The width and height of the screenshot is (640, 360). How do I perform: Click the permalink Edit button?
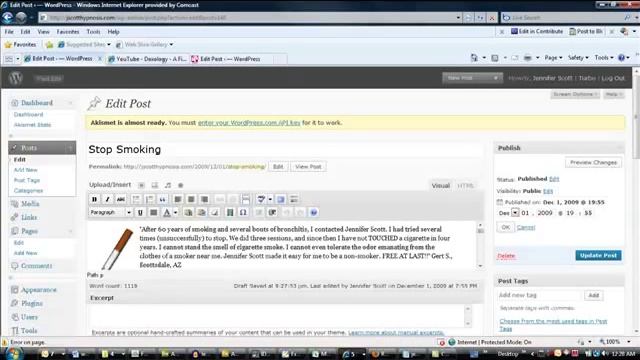point(278,167)
